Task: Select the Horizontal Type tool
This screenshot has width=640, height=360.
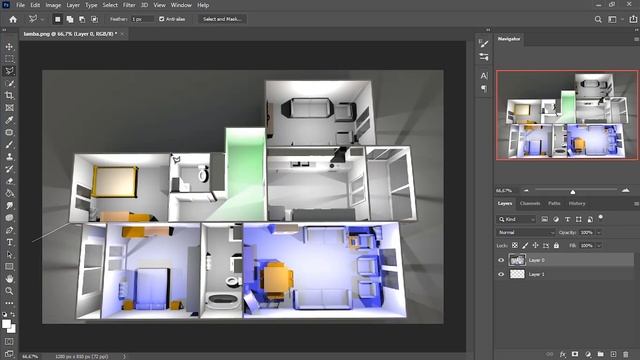Action: tap(9, 242)
